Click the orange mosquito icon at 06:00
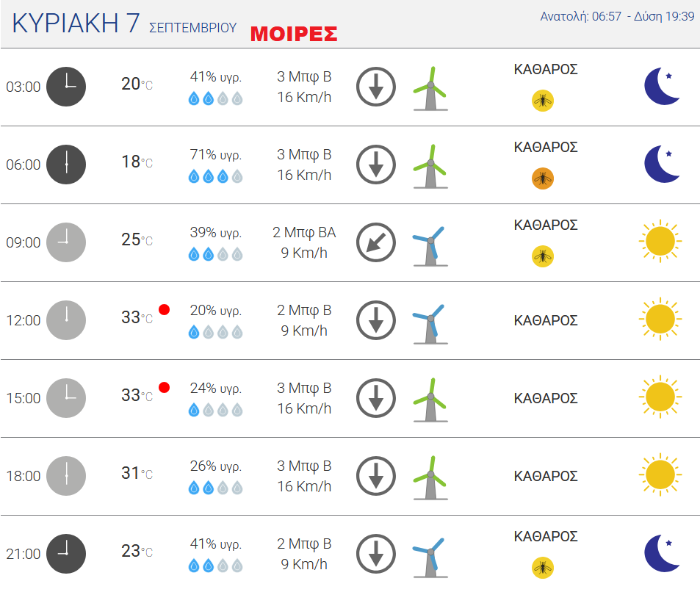 point(542,178)
